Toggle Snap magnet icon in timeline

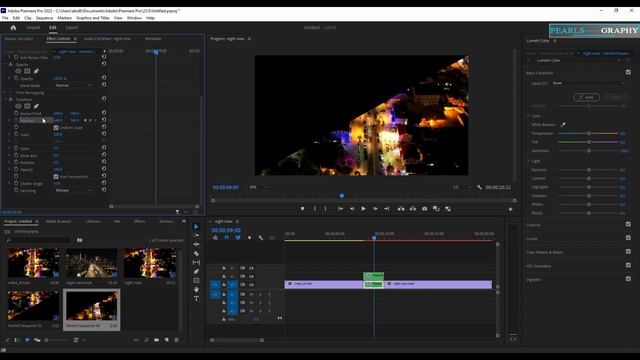227,238
